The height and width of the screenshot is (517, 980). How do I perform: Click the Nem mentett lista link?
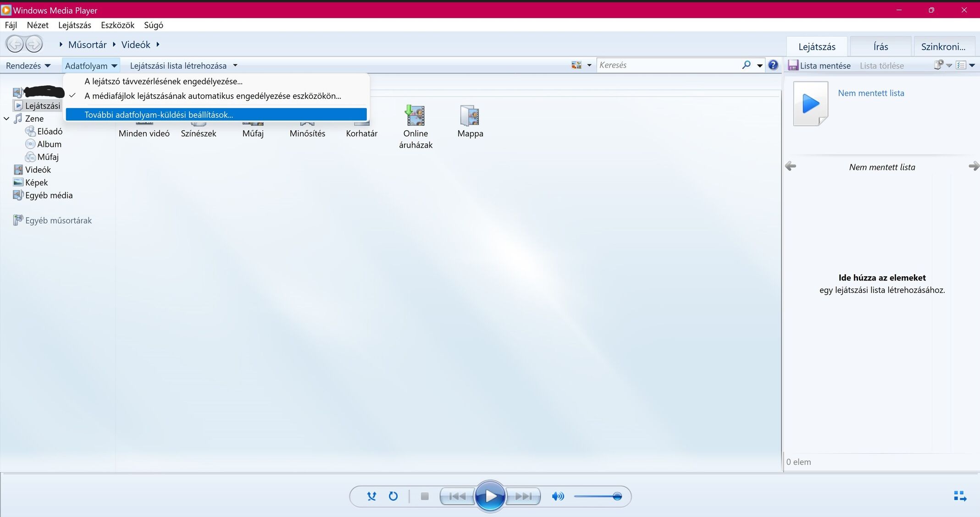[x=871, y=93]
